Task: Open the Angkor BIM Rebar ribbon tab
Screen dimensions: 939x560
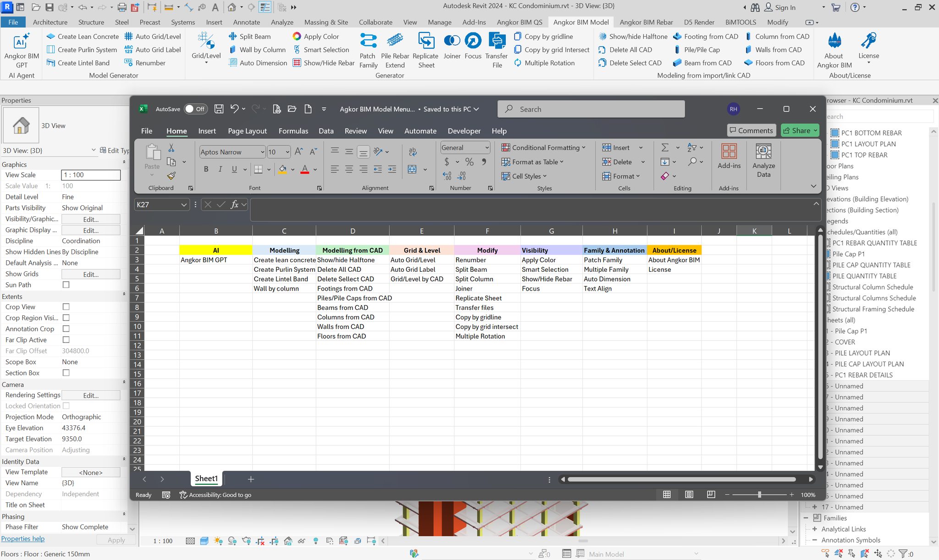Action: pyautogui.click(x=646, y=22)
